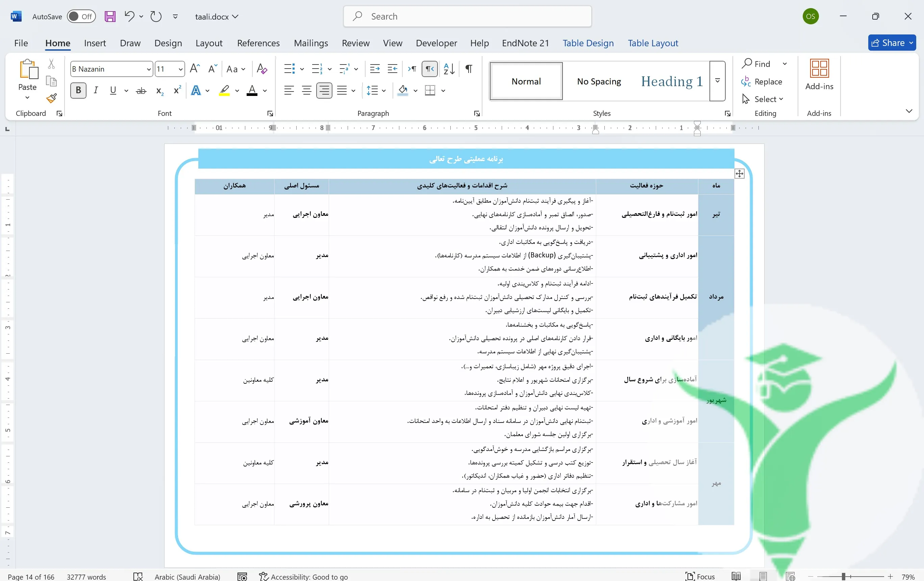This screenshot has height=581, width=924.
Task: Apply the Heading 1 style
Action: coord(672,81)
